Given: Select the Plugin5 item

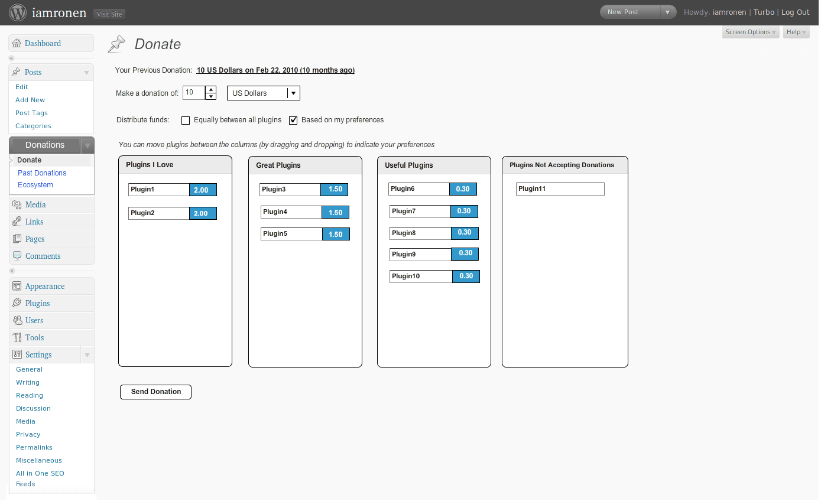Looking at the screenshot, I should click(305, 234).
